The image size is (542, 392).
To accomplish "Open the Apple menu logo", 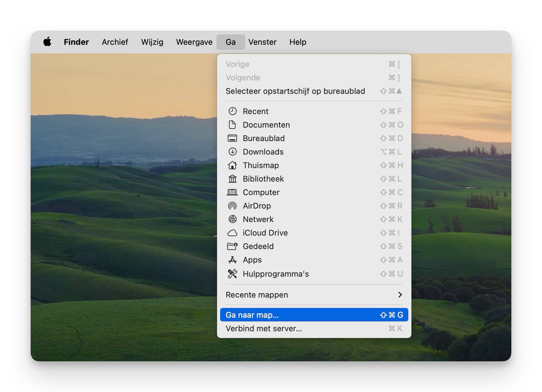I will click(x=47, y=42).
